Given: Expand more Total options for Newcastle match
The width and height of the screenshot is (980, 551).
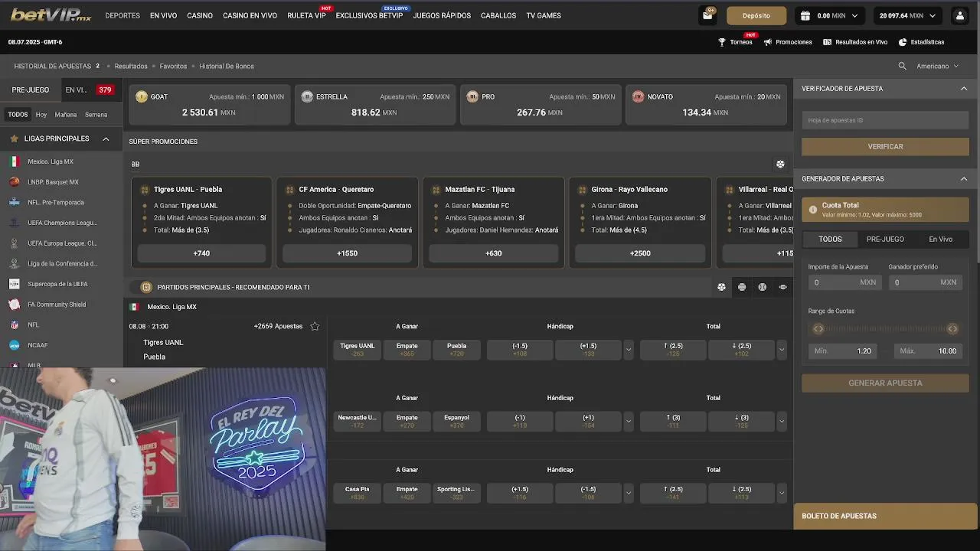Looking at the screenshot, I should [x=782, y=421].
